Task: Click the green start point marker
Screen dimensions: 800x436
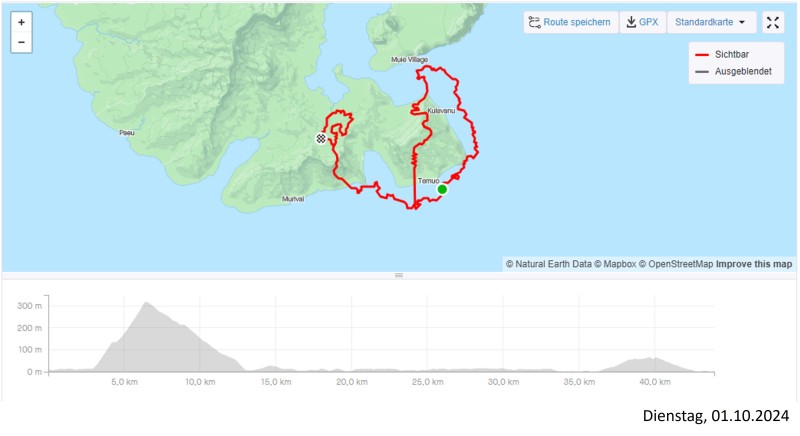Action: [x=442, y=189]
